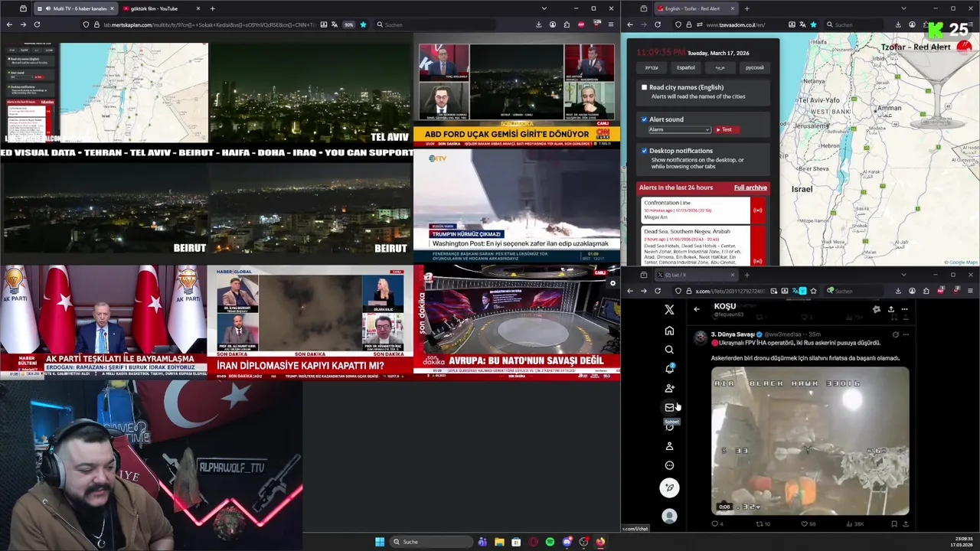The width and height of the screenshot is (980, 551).
Task: Open downloads icon in Multi TV browser toolbar
Action: (x=539, y=24)
